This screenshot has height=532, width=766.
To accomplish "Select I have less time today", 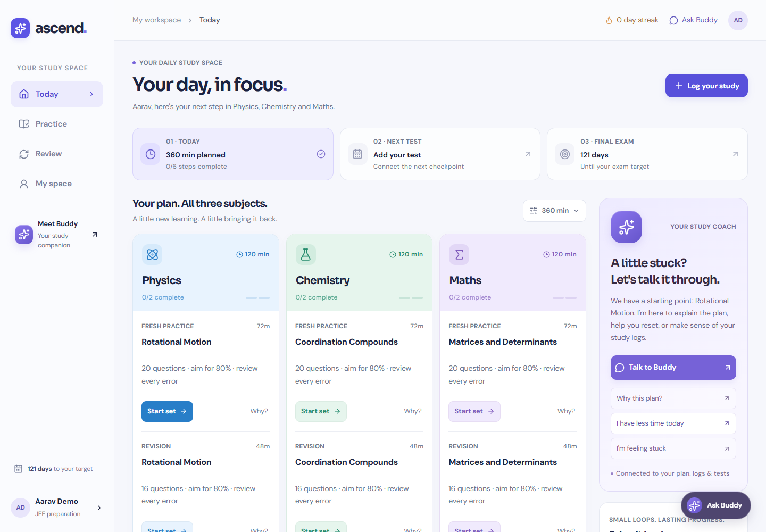I will (673, 423).
